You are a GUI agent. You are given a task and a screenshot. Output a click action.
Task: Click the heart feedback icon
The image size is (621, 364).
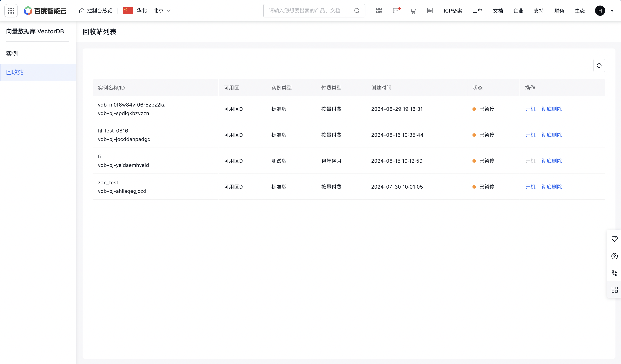[x=614, y=239]
